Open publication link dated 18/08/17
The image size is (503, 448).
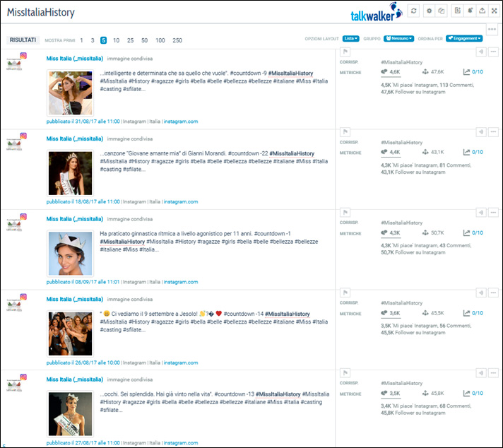[x=83, y=202]
